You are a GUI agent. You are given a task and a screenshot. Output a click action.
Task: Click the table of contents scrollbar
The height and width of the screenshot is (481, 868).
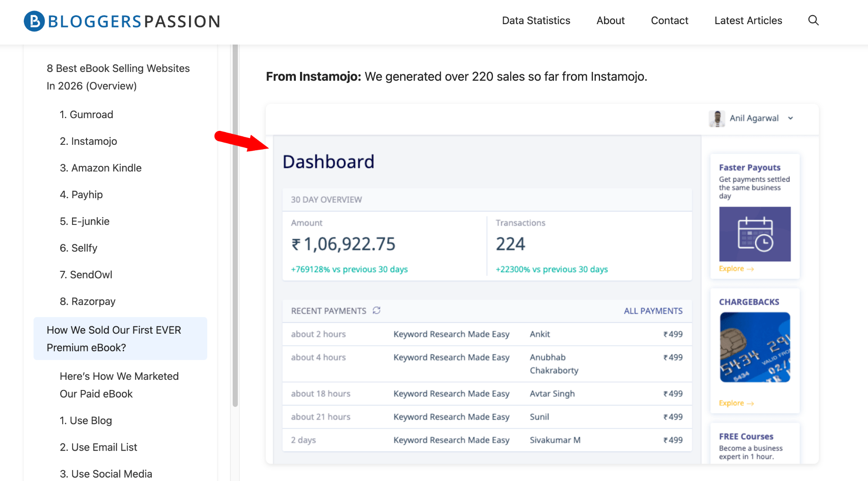[235, 226]
